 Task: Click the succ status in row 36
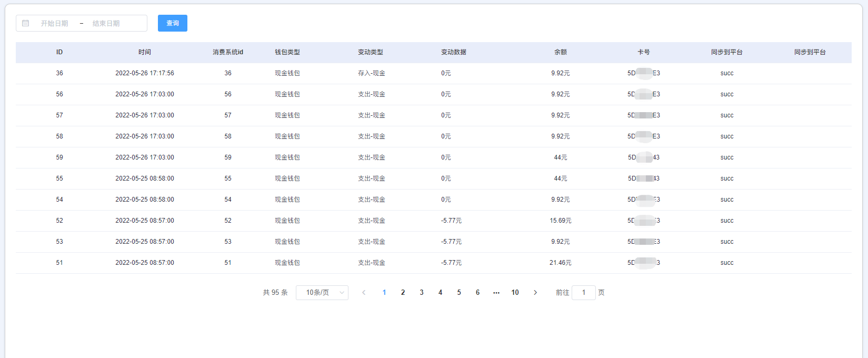coord(727,73)
